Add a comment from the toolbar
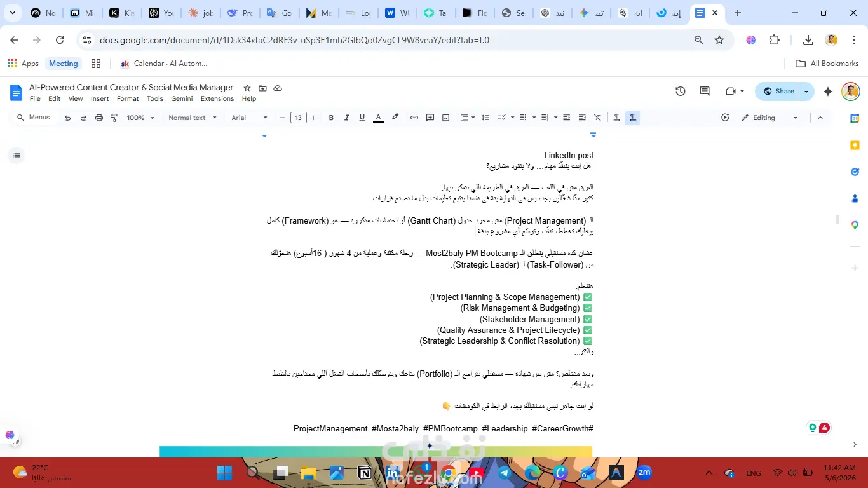The image size is (868, 488). 430,118
